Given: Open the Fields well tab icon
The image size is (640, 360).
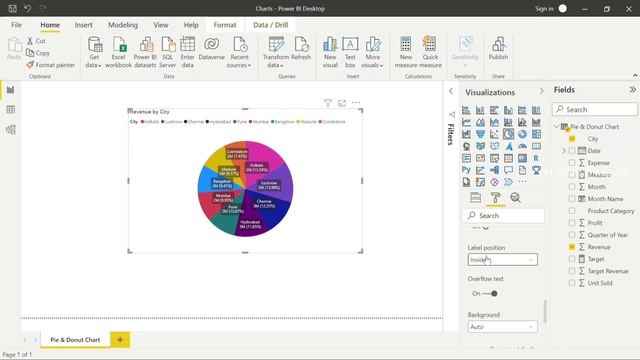Looking at the screenshot, I should click(x=476, y=198).
